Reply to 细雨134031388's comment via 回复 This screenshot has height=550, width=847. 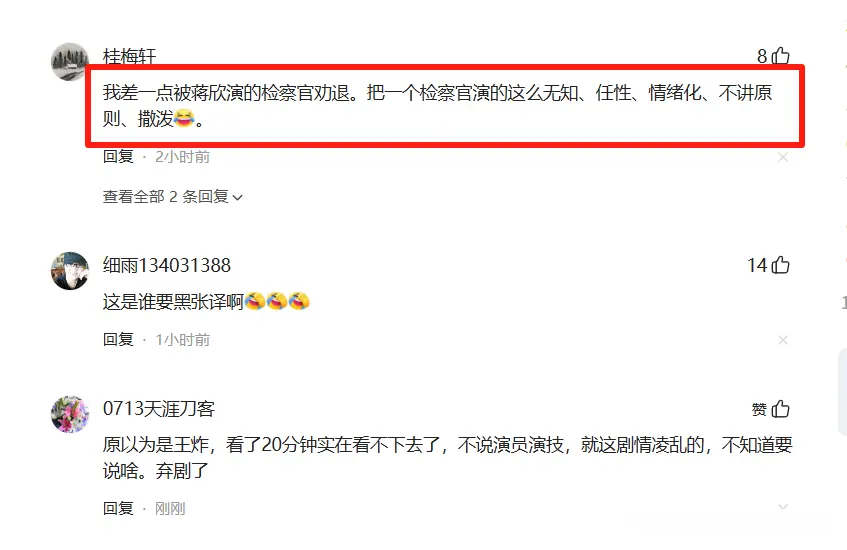click(118, 339)
